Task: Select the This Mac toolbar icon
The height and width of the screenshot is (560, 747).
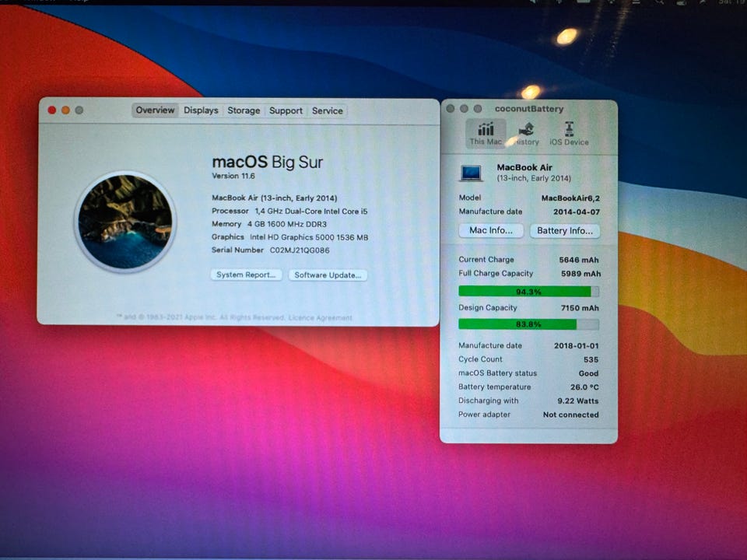Action: click(x=486, y=133)
